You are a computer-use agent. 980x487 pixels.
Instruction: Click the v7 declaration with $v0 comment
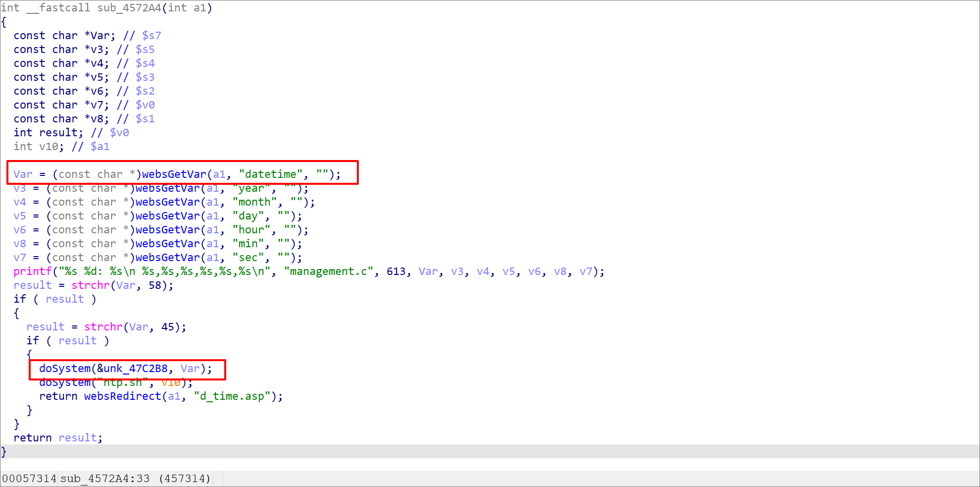click(84, 105)
